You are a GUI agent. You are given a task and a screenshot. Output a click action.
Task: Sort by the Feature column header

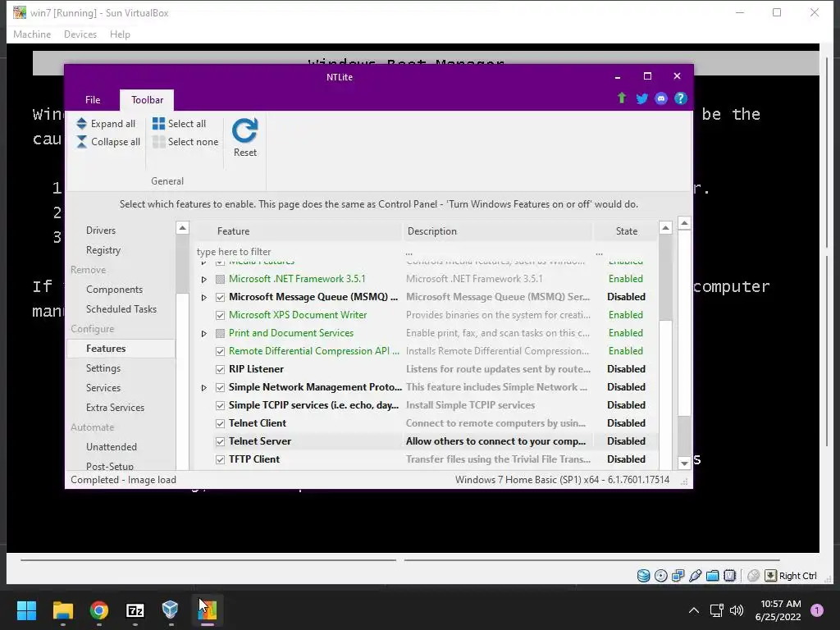pos(298,231)
